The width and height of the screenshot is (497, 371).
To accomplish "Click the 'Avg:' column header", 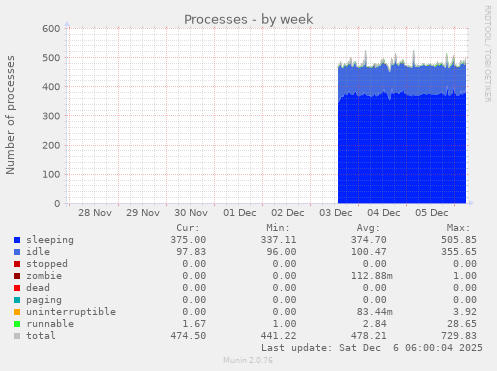I will click(x=368, y=228).
